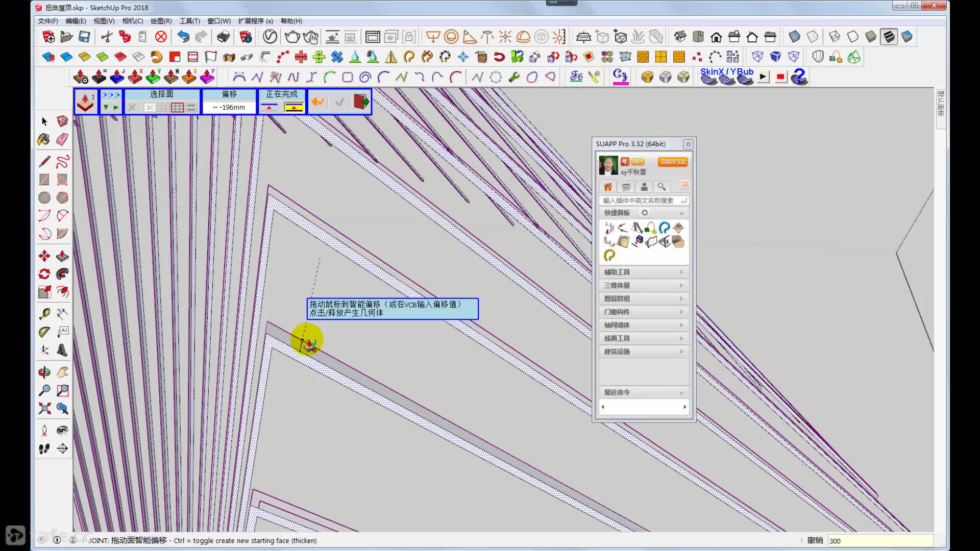Open the 绘图(R) menu

point(161,21)
